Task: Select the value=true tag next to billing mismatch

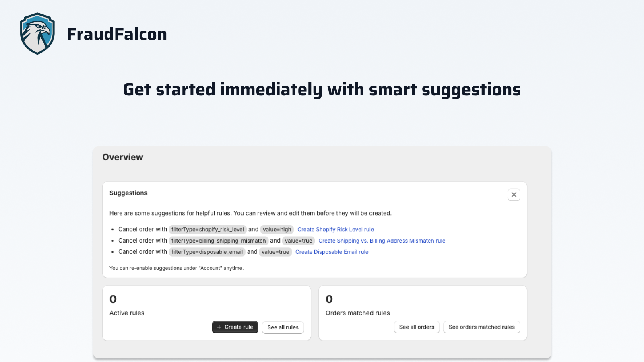Action: [298, 241]
